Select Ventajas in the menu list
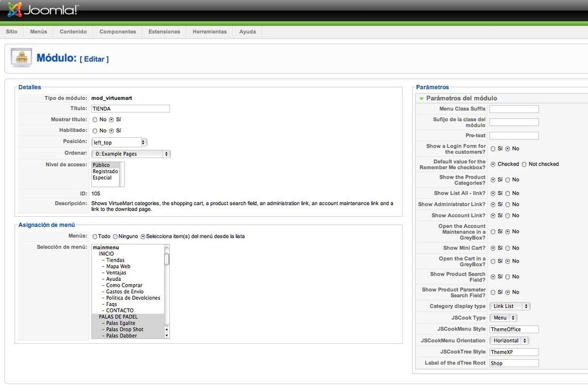The height and width of the screenshot is (386, 588). click(x=128, y=273)
